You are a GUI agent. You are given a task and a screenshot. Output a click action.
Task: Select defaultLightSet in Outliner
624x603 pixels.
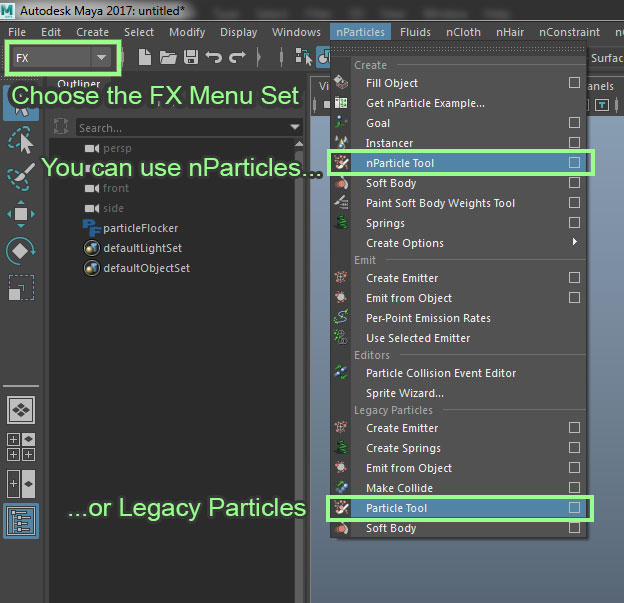133,248
